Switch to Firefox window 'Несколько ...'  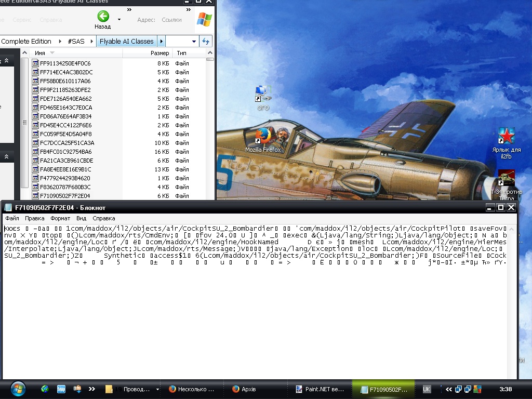(x=192, y=389)
